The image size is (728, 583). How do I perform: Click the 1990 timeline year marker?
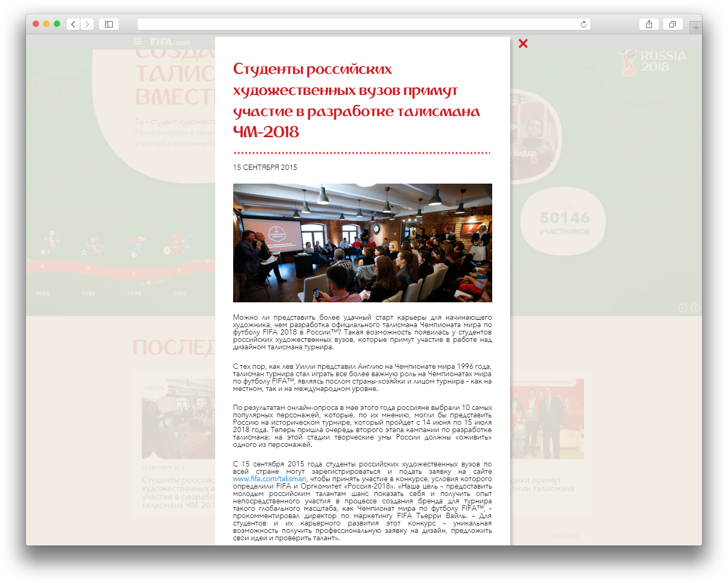click(x=42, y=293)
